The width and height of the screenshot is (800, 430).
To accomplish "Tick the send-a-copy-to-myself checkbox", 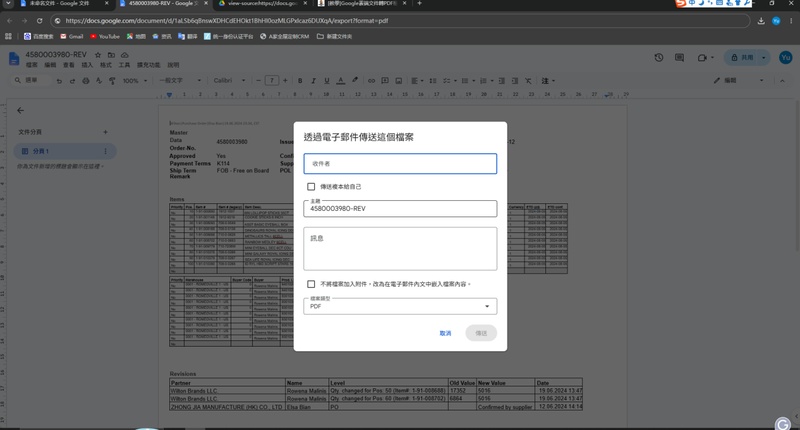I will (x=311, y=187).
